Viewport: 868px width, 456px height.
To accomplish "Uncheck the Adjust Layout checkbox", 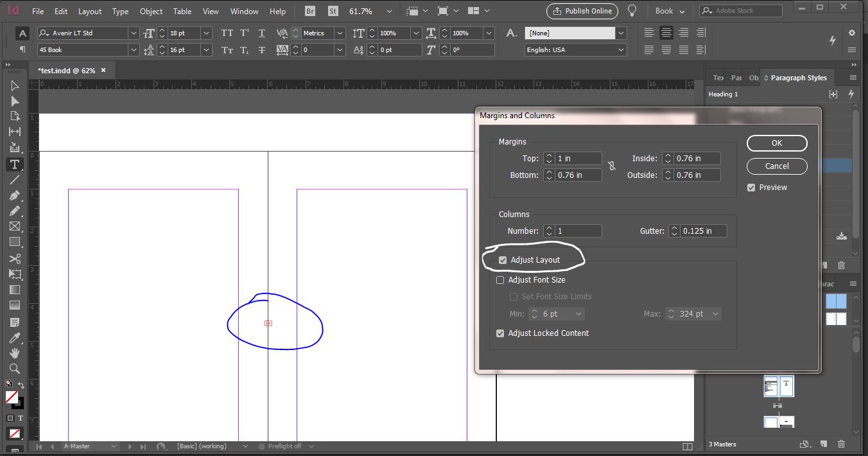I will pyautogui.click(x=503, y=259).
